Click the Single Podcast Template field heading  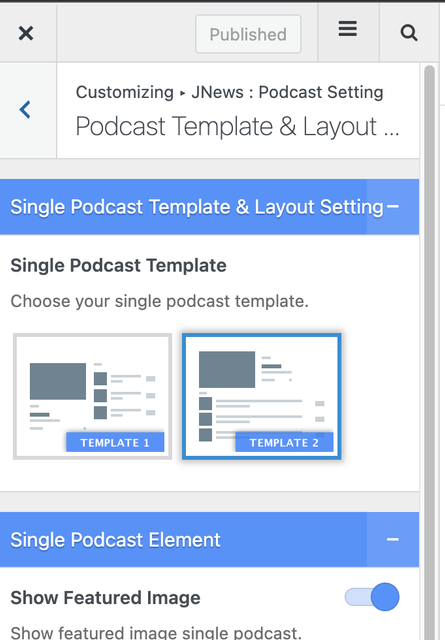pos(118,265)
